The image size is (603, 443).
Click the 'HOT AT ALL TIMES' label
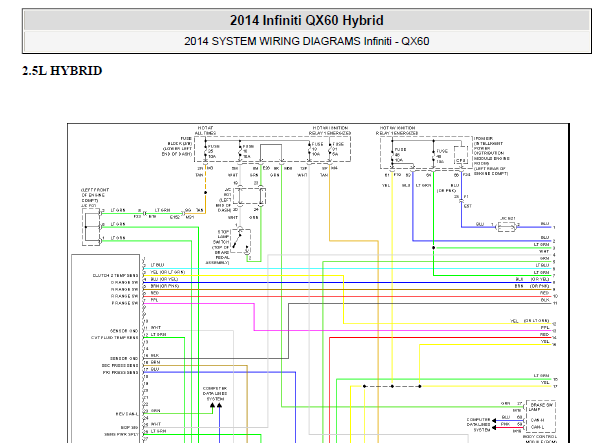205,130
